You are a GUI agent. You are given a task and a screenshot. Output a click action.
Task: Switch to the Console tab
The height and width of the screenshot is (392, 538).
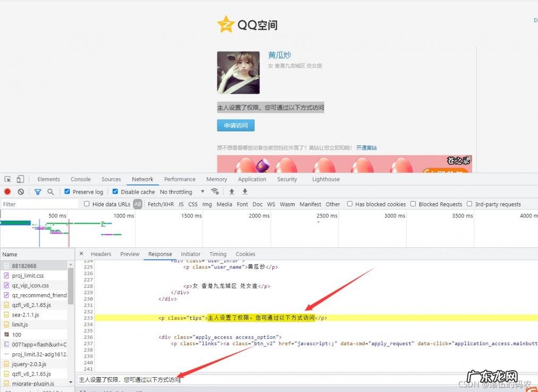click(x=81, y=179)
